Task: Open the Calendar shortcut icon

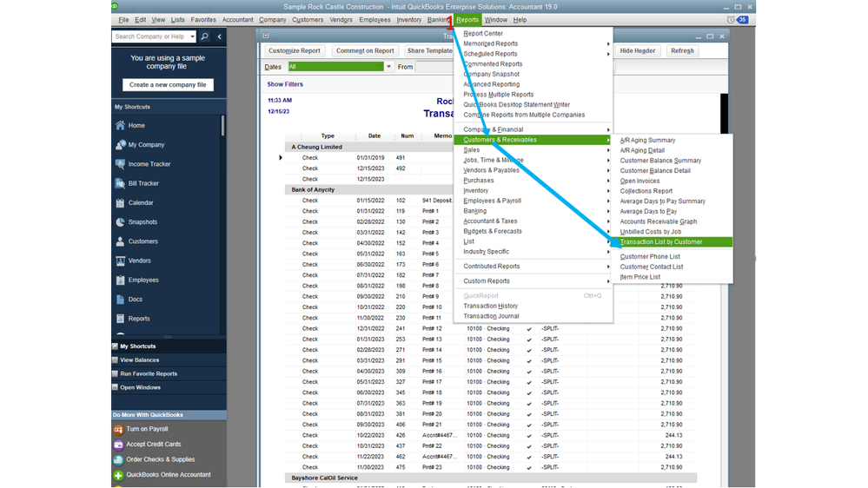Action: point(120,203)
